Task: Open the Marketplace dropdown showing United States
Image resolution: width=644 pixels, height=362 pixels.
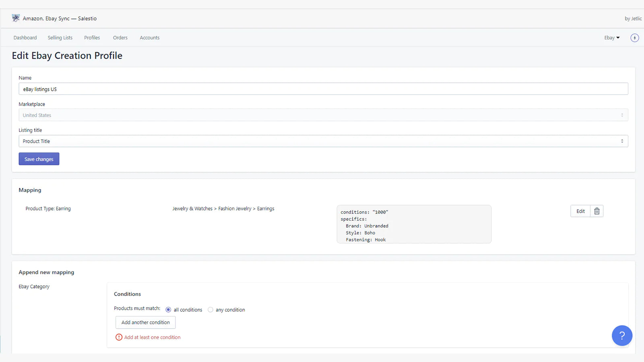Action: [322, 115]
